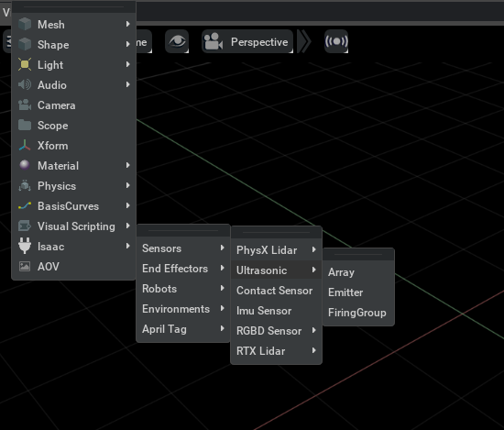Open the Perspective camera dropdown

pyautogui.click(x=247, y=41)
